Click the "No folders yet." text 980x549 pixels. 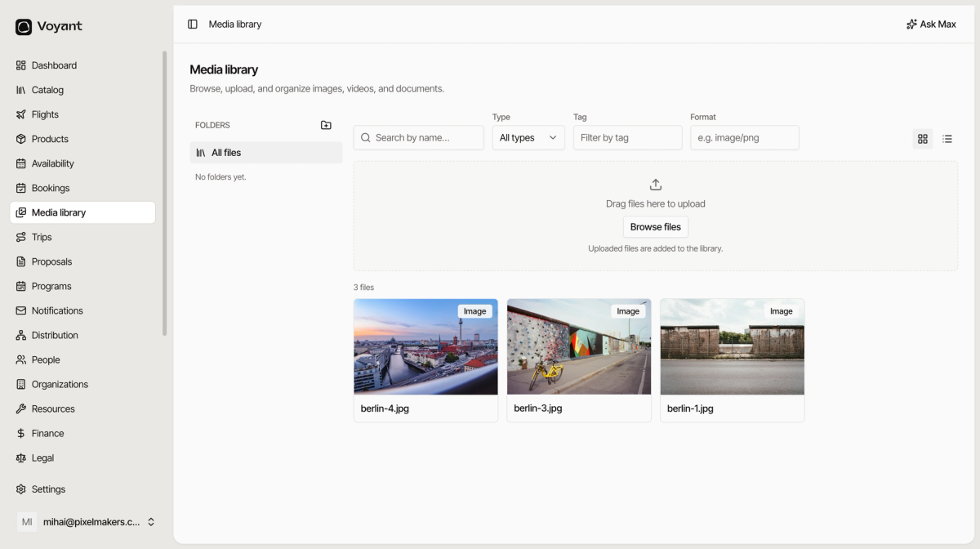pyautogui.click(x=220, y=177)
